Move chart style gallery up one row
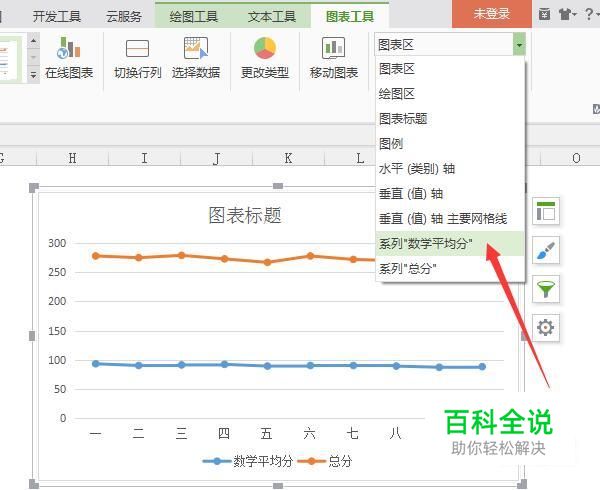 (34, 41)
